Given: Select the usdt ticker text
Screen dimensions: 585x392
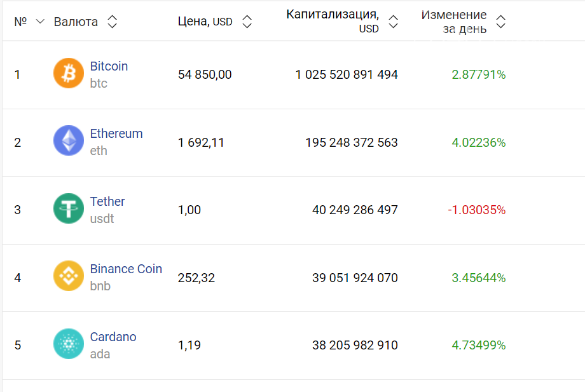Looking at the screenshot, I should pyautogui.click(x=102, y=219).
